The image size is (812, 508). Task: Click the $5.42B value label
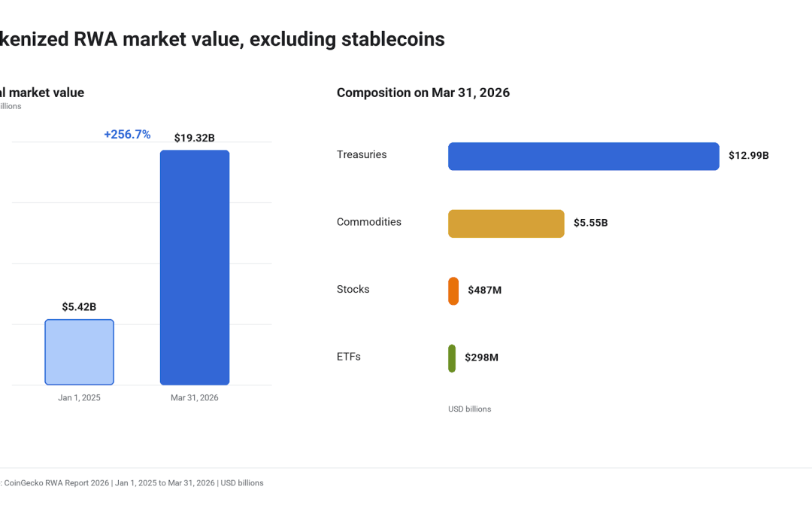click(79, 307)
